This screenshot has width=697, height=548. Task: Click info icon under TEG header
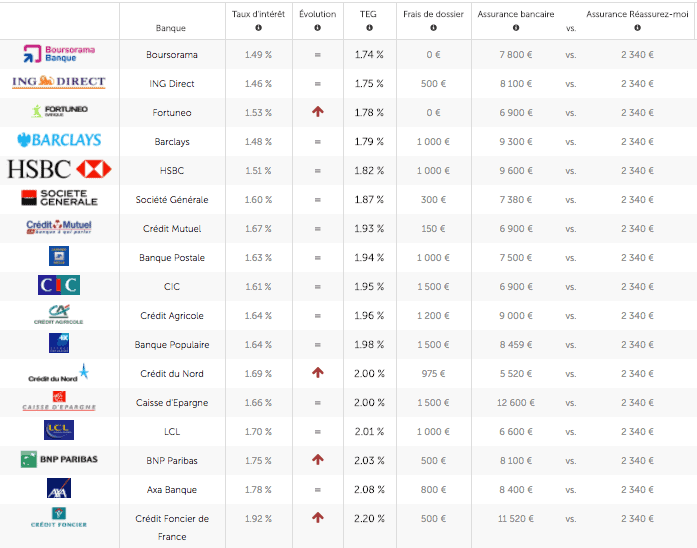[368, 28]
